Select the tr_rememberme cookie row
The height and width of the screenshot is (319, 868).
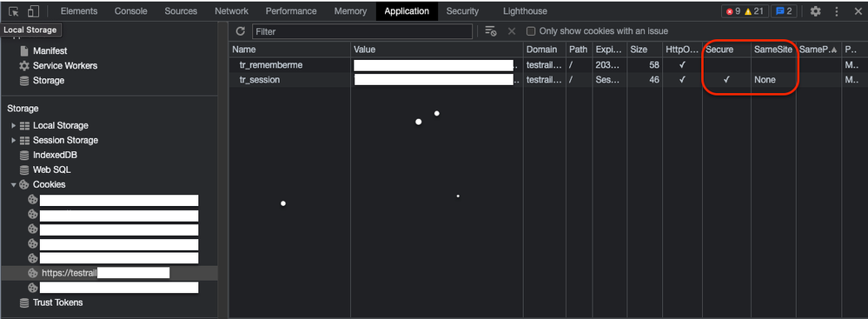(548, 65)
